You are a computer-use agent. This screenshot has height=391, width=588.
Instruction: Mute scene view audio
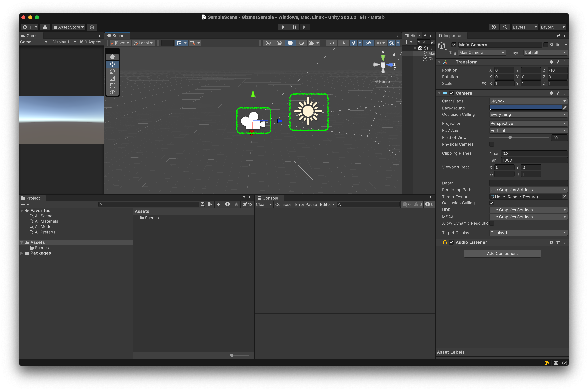(x=343, y=43)
